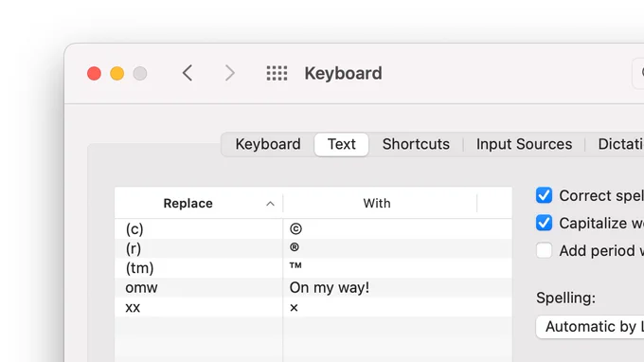Enable the Add period checkbox
644x362 pixels.
coord(545,250)
